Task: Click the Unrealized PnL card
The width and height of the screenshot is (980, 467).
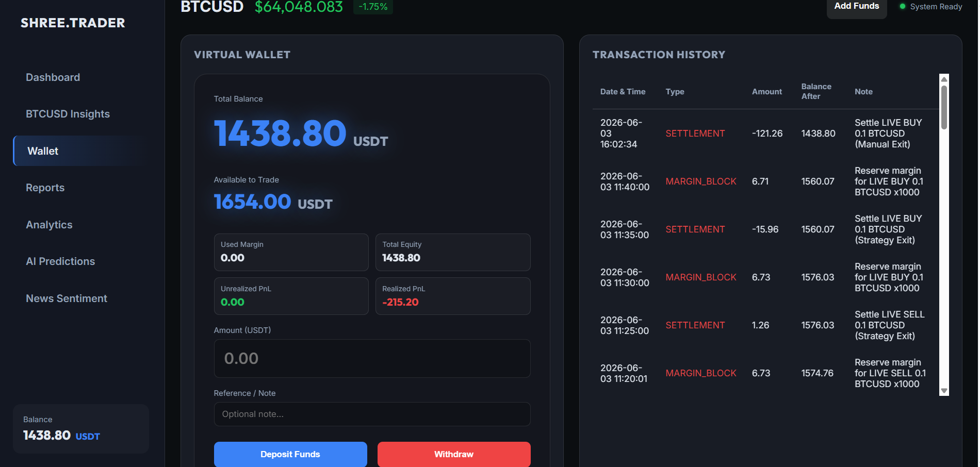Action: 291,296
